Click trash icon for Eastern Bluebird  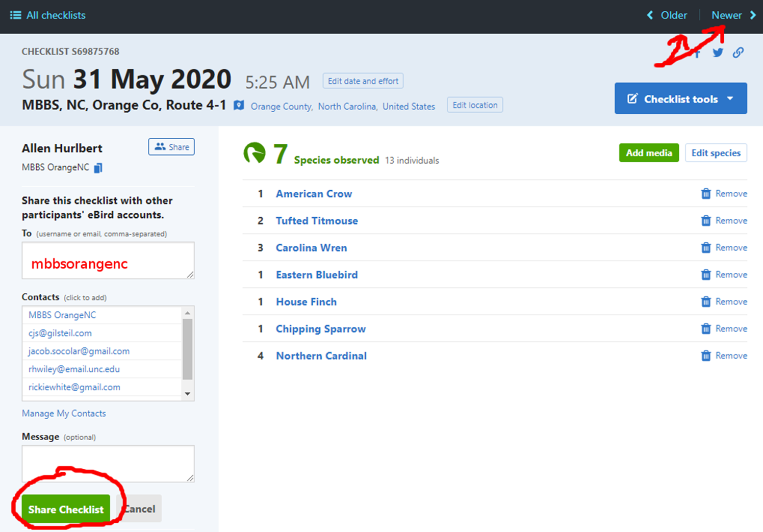pyautogui.click(x=706, y=275)
